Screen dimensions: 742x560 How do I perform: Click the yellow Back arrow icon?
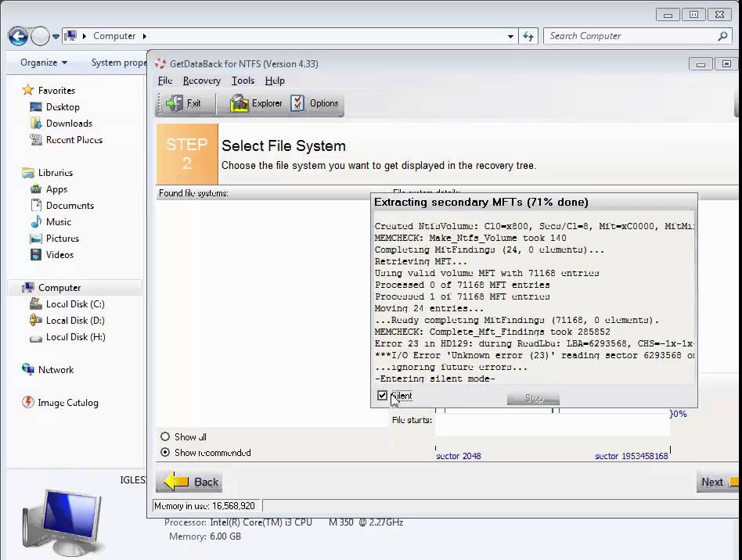176,482
